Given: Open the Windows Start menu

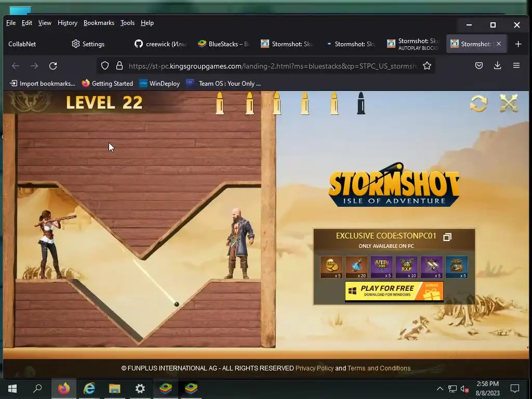Looking at the screenshot, I should (12, 389).
